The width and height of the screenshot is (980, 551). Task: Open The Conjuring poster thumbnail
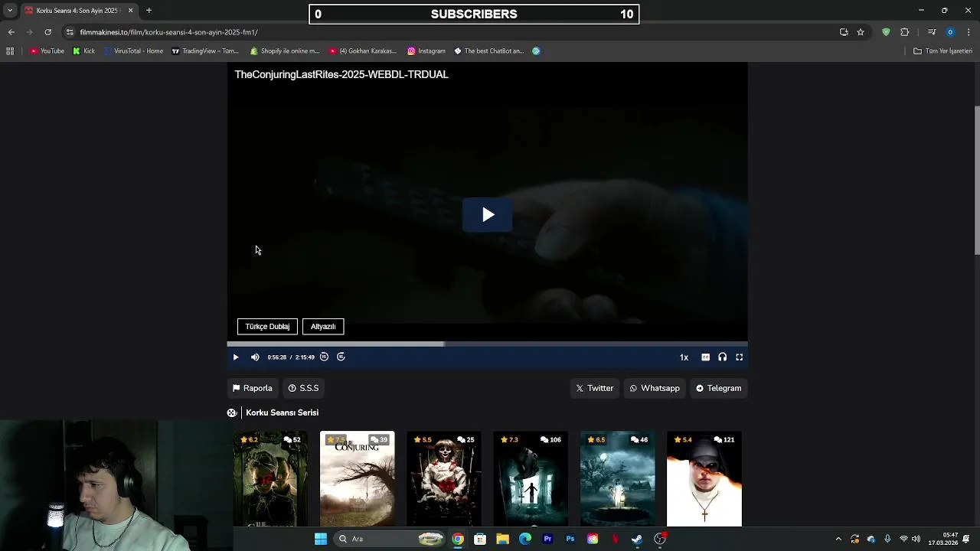click(358, 479)
